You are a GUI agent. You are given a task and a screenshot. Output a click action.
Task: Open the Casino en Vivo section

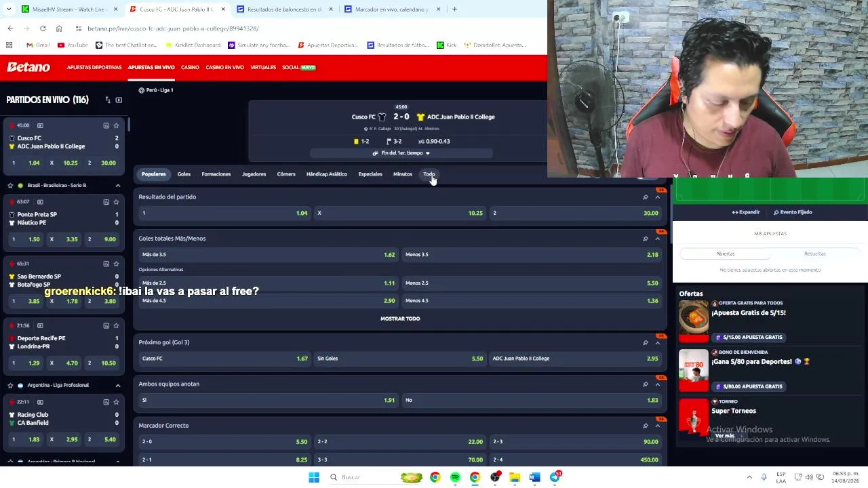[224, 67]
